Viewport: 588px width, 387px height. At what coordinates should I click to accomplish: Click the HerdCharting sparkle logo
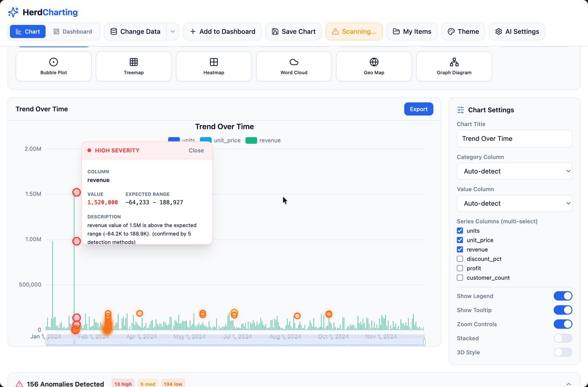click(x=13, y=12)
